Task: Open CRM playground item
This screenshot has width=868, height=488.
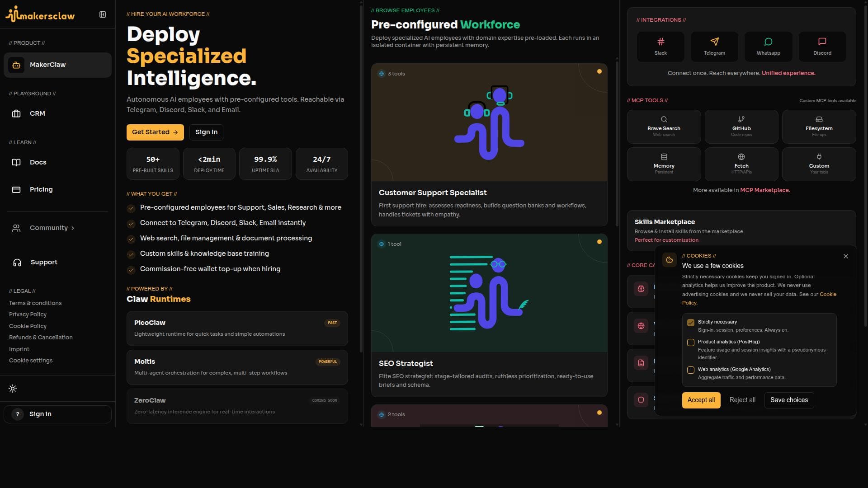Action: (x=57, y=113)
